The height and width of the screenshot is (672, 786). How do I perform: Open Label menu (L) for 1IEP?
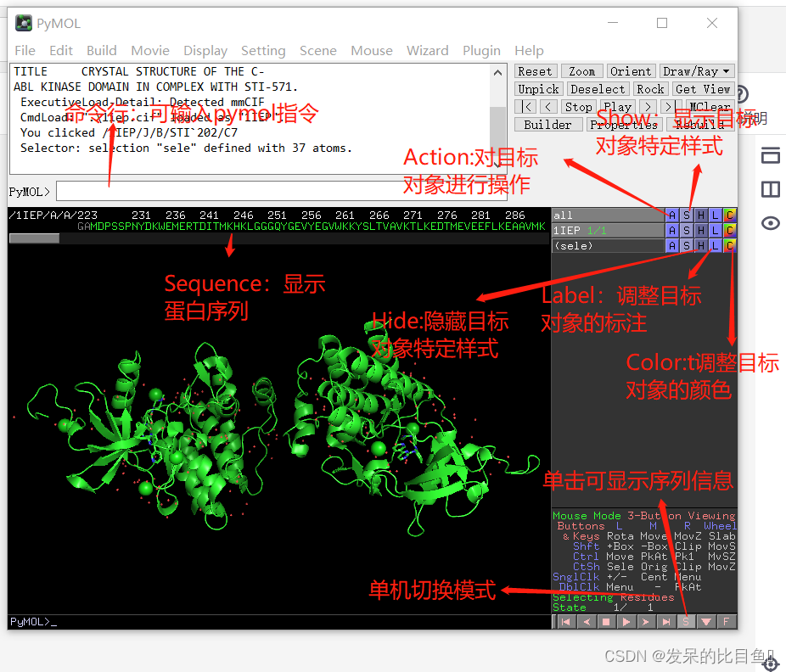pyautogui.click(x=716, y=231)
